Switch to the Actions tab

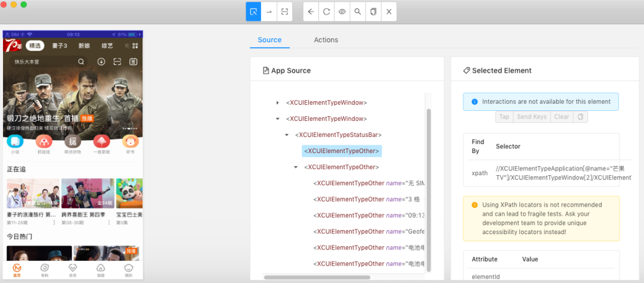pos(326,40)
